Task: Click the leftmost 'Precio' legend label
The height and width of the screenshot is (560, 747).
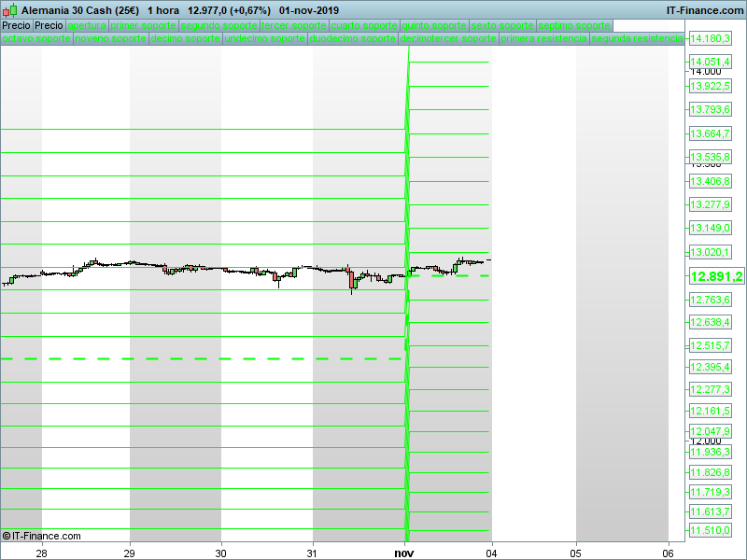Action: pyautogui.click(x=16, y=25)
